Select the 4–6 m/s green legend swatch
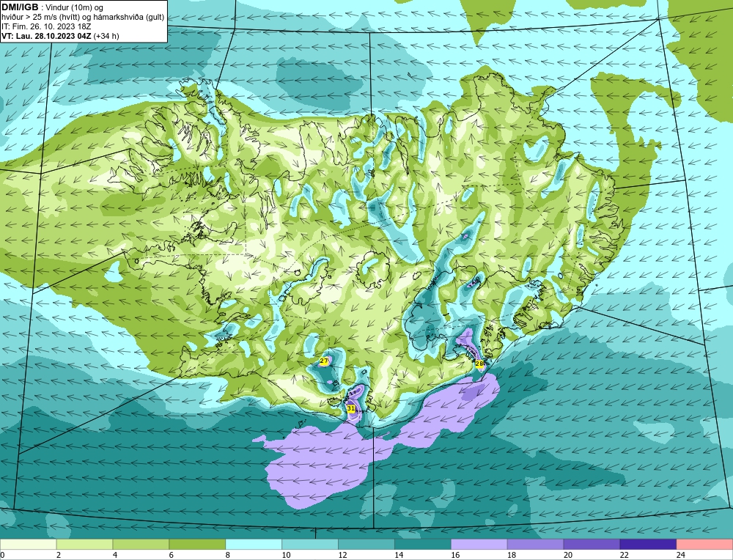The image size is (733, 560). pyautogui.click(x=141, y=544)
